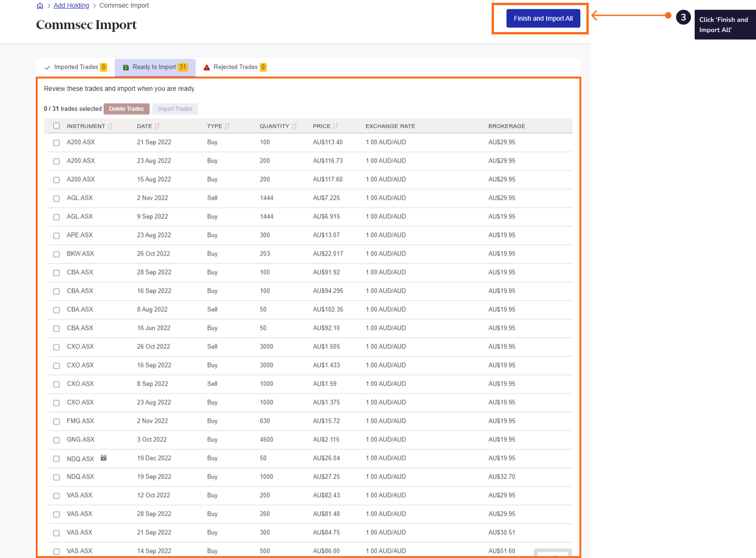This screenshot has height=558, width=756.
Task: Toggle the select-all trades checkbox
Action: coord(56,125)
